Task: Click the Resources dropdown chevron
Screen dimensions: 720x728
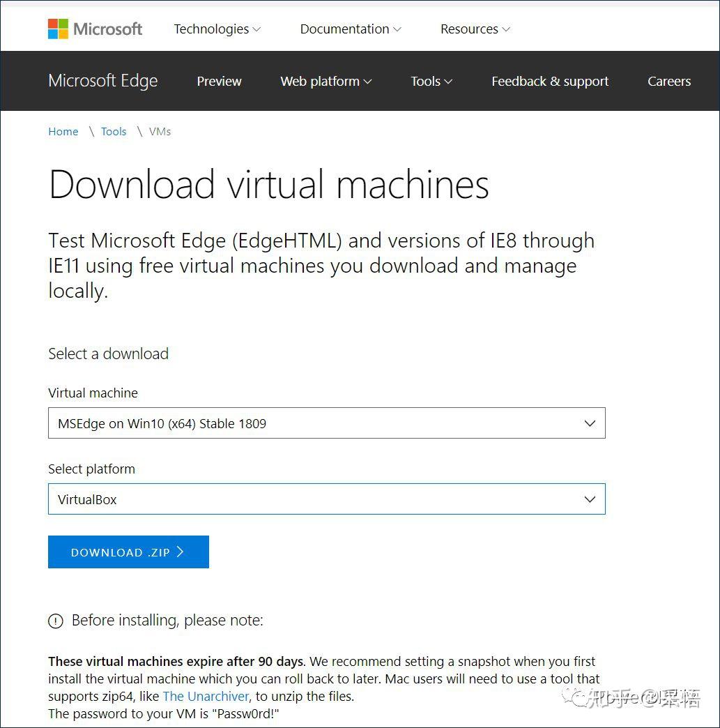Action: coord(505,30)
